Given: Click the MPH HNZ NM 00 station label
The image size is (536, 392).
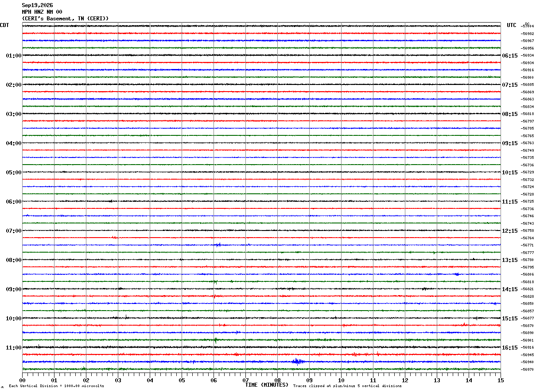Looking at the screenshot, I should (42, 12).
